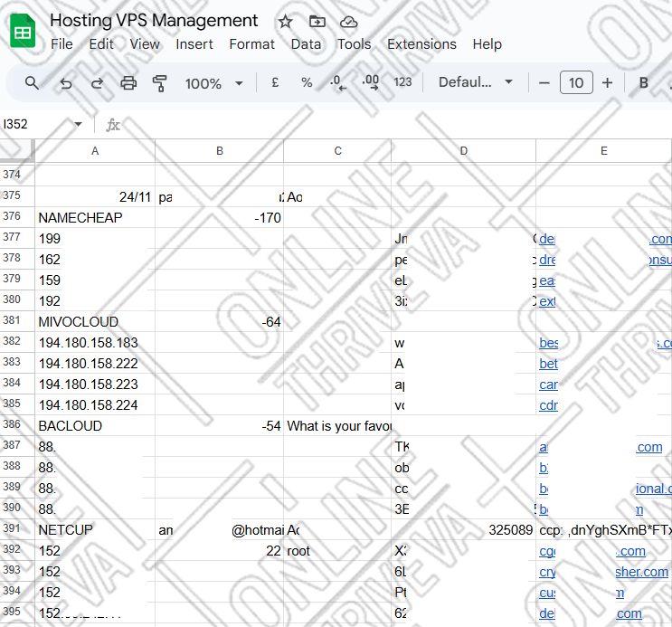This screenshot has height=627, width=672.
Task: Select column A header
Action: 95,151
